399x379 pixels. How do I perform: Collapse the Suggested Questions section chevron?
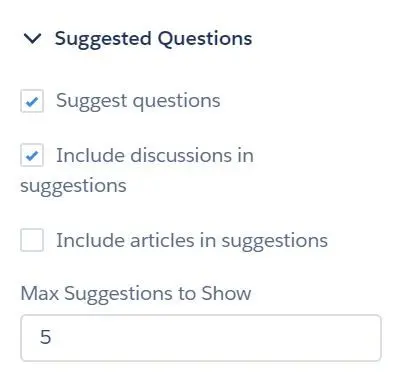click(x=32, y=39)
